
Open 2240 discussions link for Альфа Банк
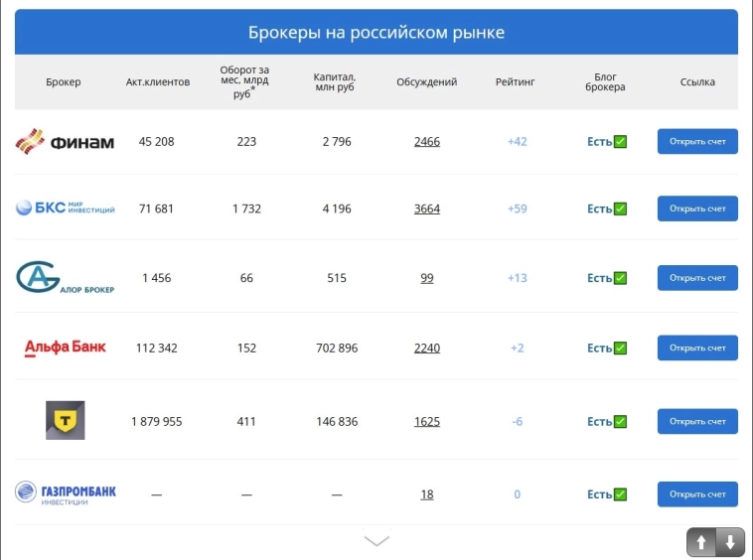(x=426, y=349)
